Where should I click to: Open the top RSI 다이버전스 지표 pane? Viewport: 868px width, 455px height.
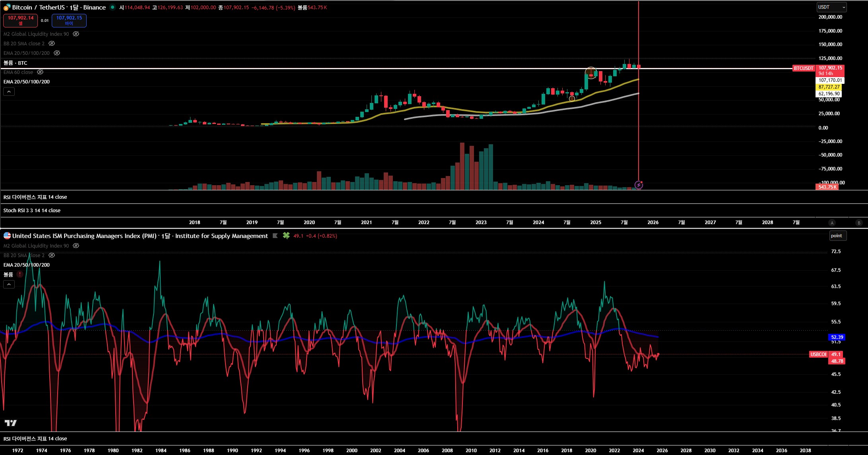pyautogui.click(x=35, y=197)
